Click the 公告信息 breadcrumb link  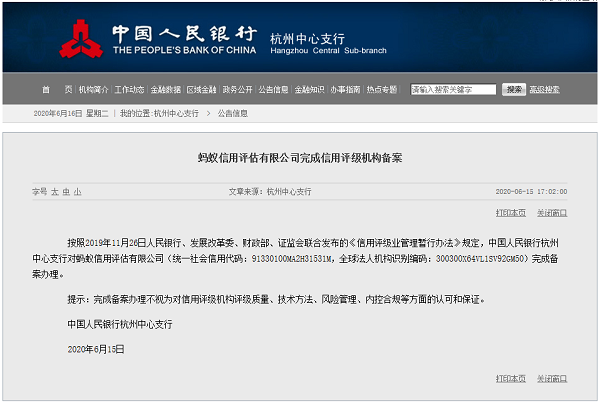[233, 113]
